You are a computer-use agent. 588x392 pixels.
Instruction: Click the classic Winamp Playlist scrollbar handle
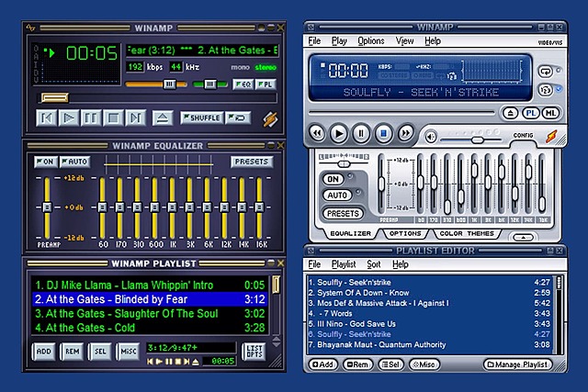(276, 285)
